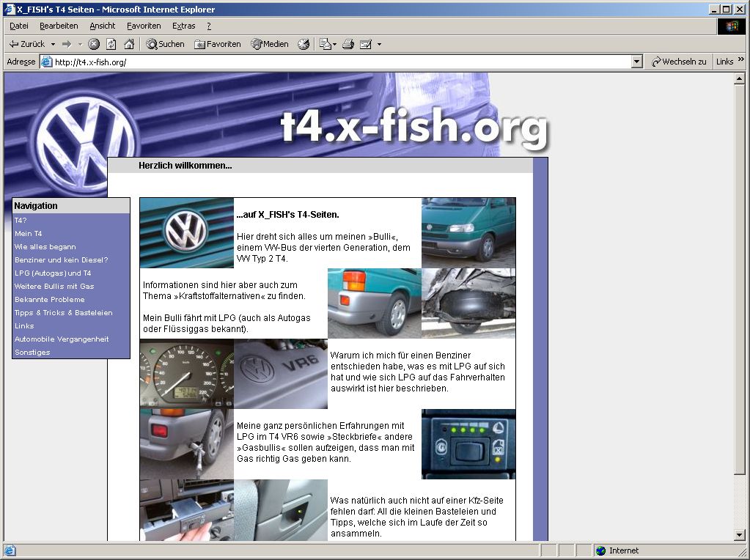Open the Links navigation entry
The width and height of the screenshot is (750, 560).
(x=24, y=325)
